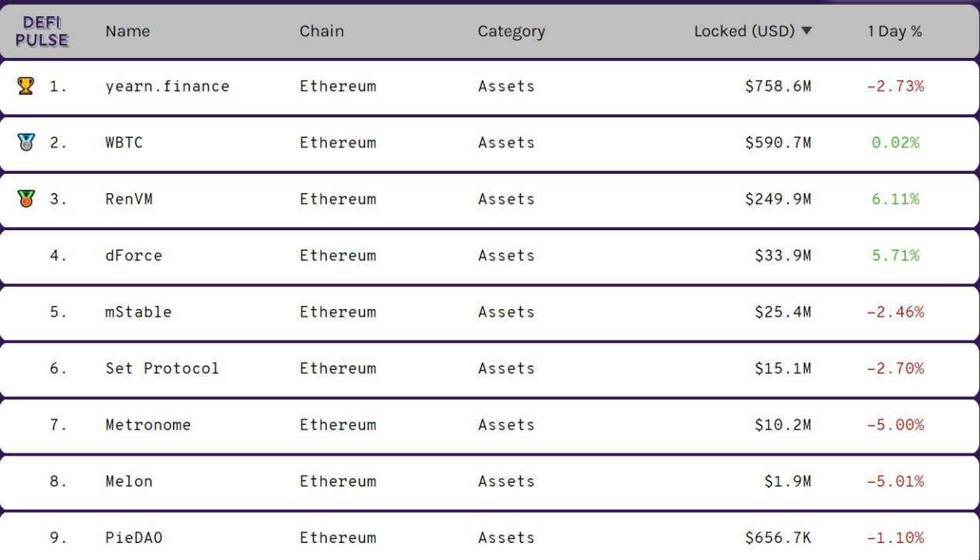Viewport: 980px width, 560px height.
Task: Open Metronome details
Action: [x=148, y=425]
